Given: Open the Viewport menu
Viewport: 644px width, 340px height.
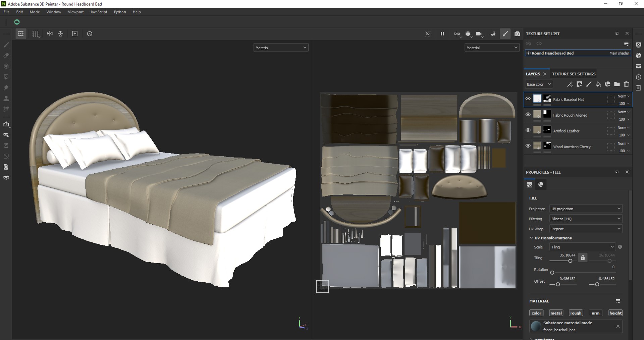Looking at the screenshot, I should pyautogui.click(x=75, y=12).
